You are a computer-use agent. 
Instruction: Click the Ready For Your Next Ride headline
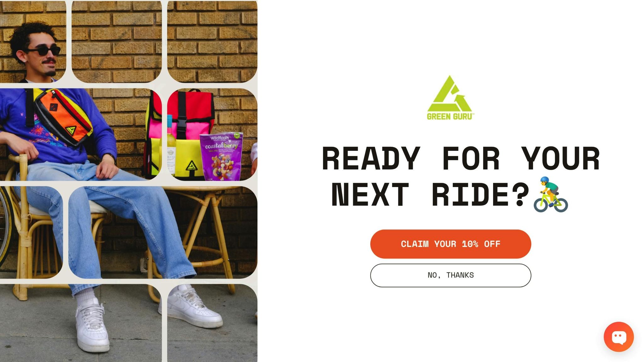(461, 177)
